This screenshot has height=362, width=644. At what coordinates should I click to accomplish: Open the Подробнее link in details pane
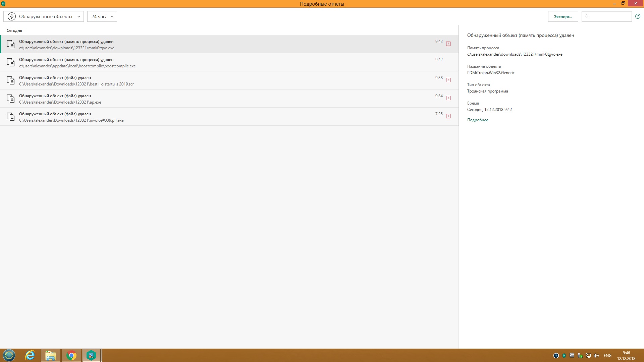point(478,120)
